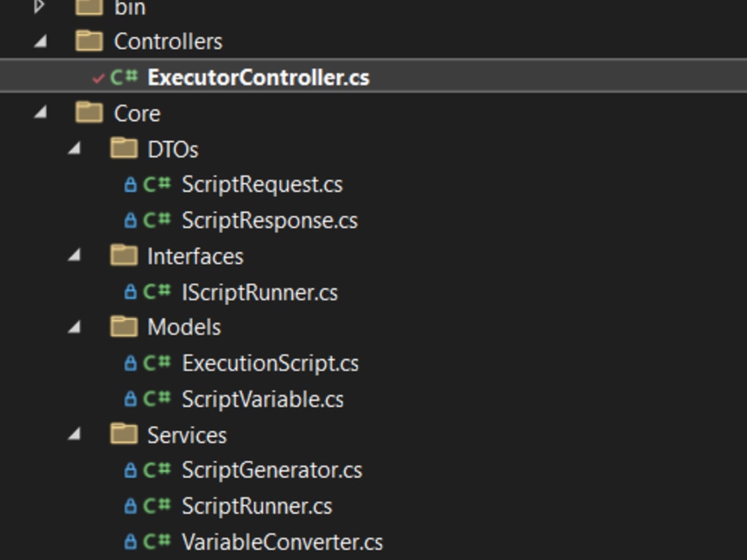Collapse the Services folder arrow
This screenshot has width=747, height=560.
74,435
